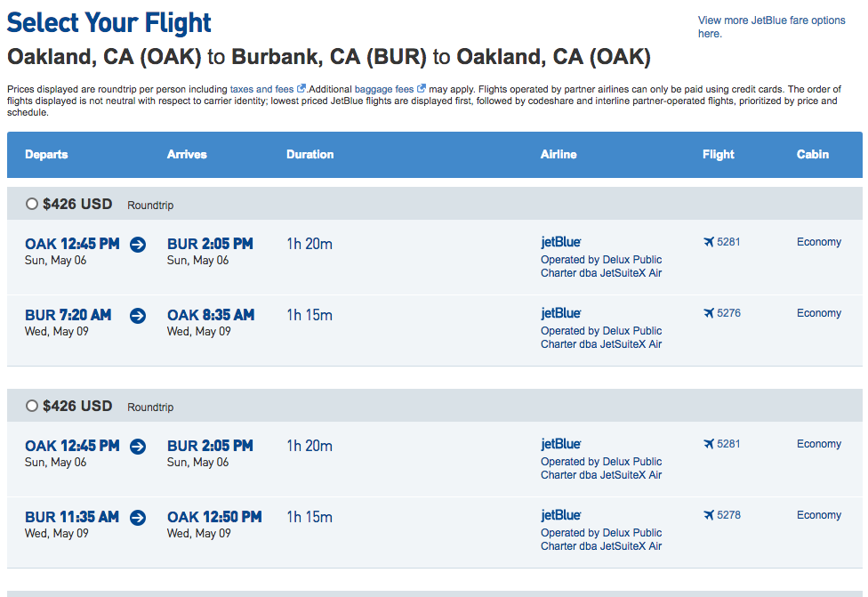Click arrow icon beside OAK 12:45 PM, first itinerary
This screenshot has height=597, width=868.
[138, 245]
